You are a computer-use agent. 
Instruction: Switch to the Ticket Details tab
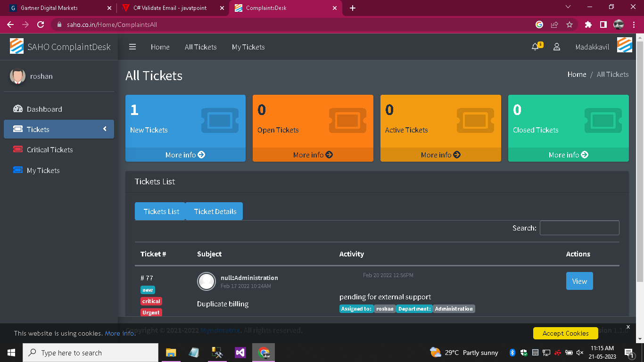215,211
